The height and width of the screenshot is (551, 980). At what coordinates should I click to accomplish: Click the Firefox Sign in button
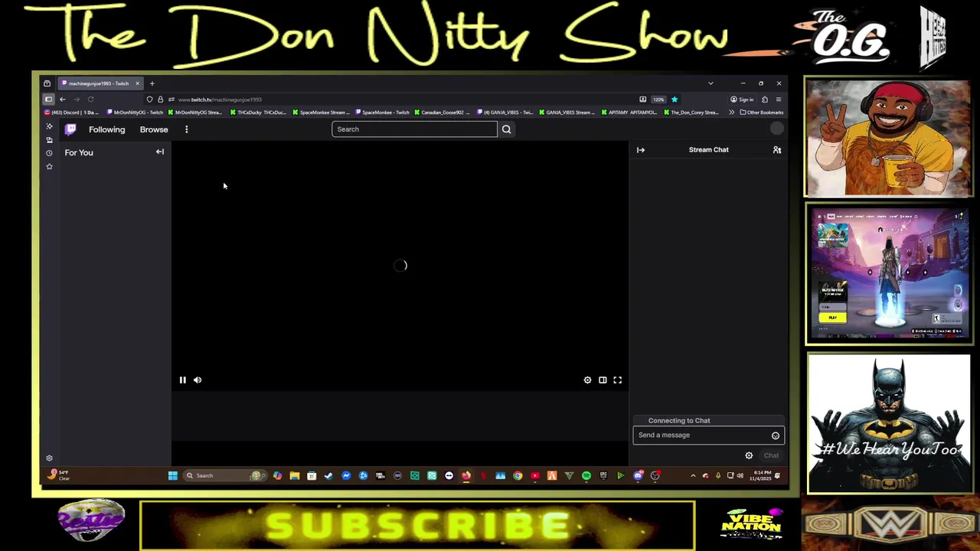pyautogui.click(x=742, y=99)
